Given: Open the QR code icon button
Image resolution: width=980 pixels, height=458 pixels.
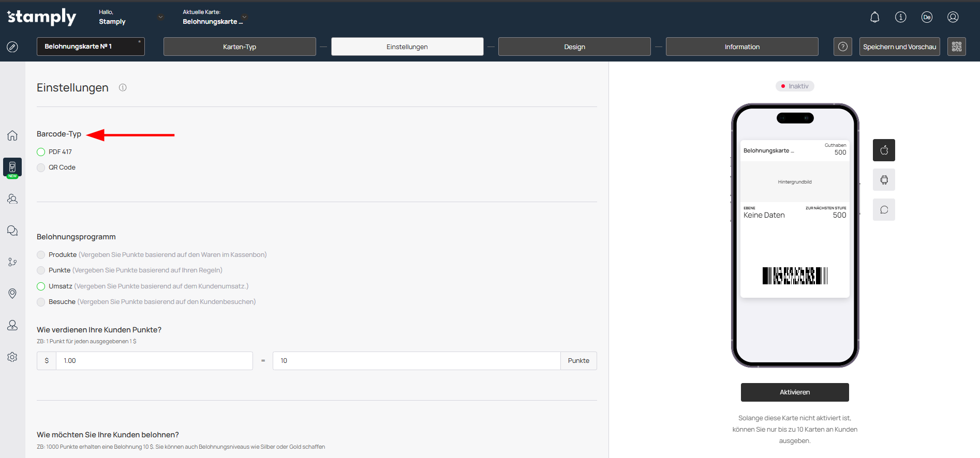Looking at the screenshot, I should click(x=956, y=47).
